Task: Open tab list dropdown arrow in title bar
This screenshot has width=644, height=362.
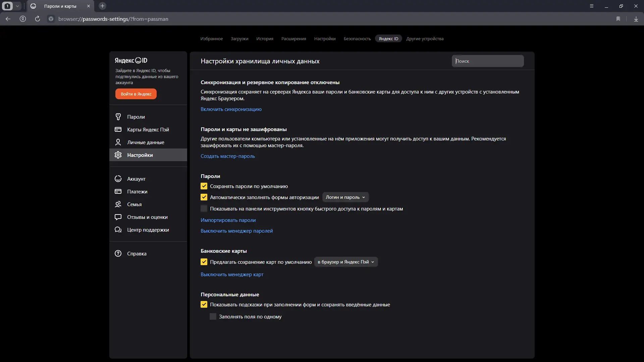Action: coord(17,6)
